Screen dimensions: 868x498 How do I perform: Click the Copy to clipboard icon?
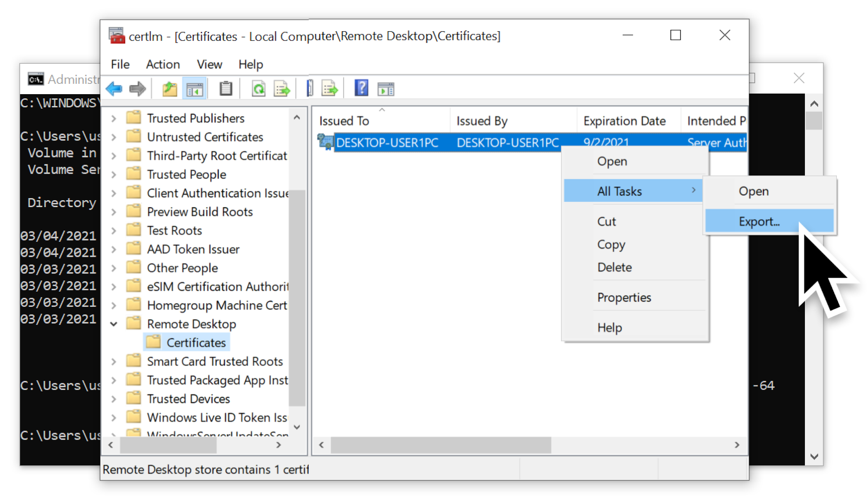226,89
